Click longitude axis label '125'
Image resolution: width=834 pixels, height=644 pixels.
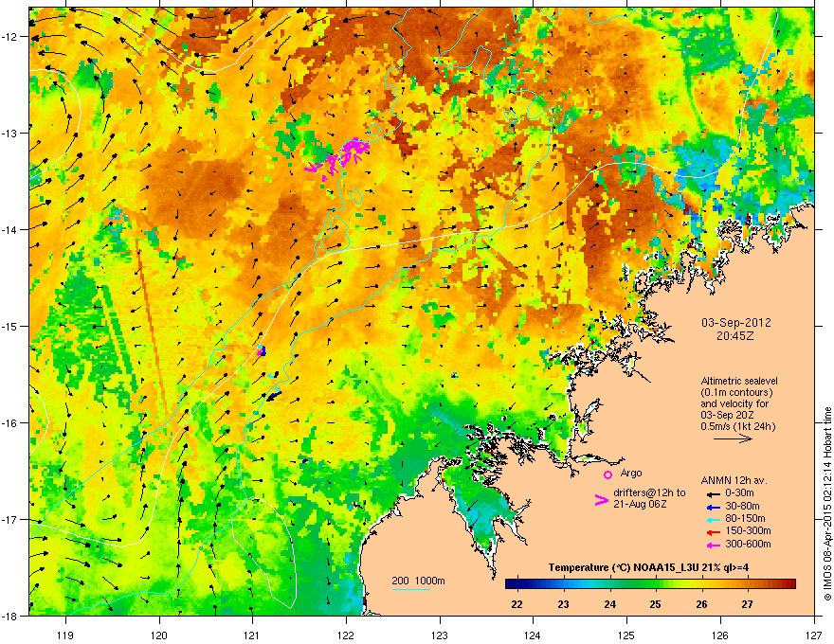coord(626,635)
